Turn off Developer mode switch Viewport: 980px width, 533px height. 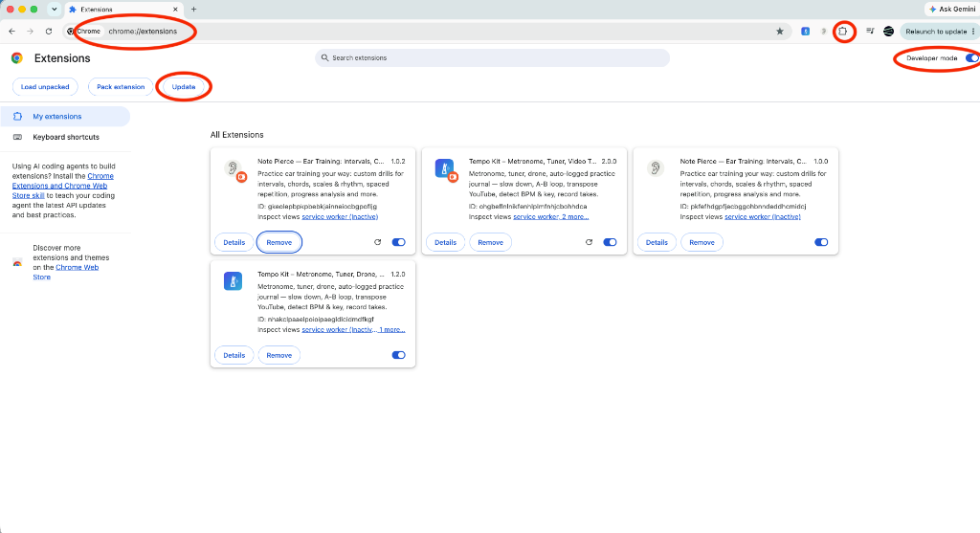click(x=971, y=58)
